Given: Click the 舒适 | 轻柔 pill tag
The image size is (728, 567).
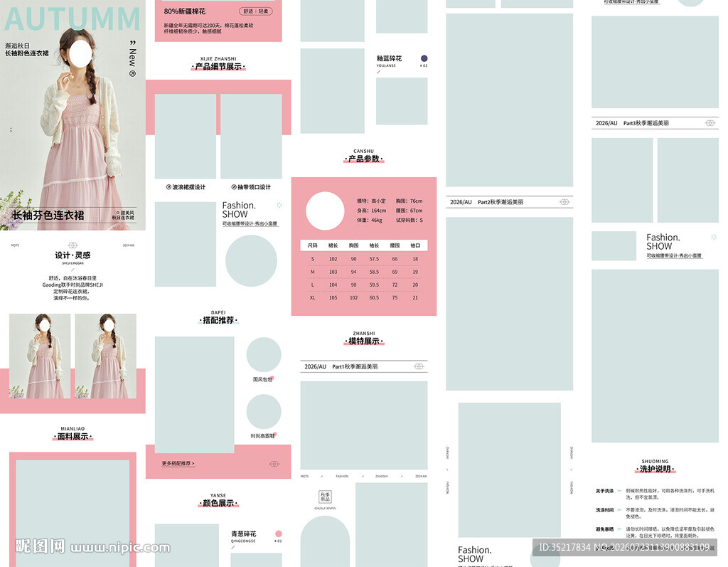Looking at the screenshot, I should (256, 11).
